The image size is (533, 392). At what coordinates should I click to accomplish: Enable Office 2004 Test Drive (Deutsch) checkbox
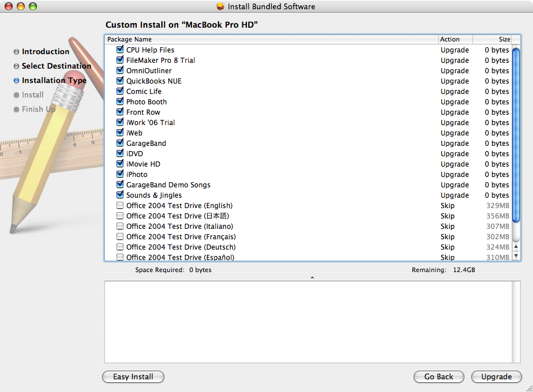[x=119, y=247]
